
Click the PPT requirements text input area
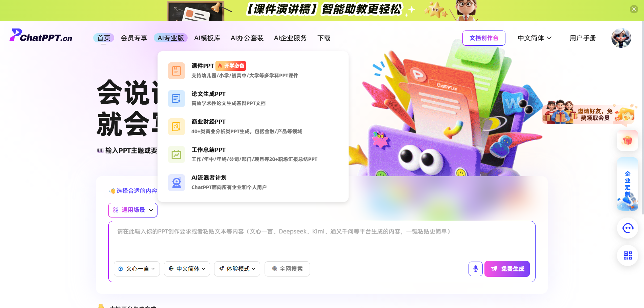click(x=321, y=241)
